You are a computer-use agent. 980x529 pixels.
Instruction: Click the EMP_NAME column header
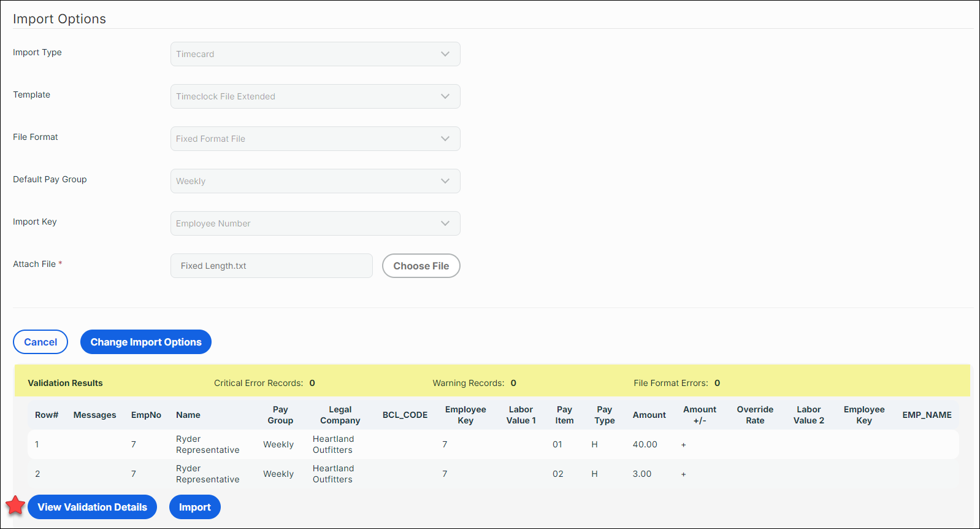[x=927, y=415]
